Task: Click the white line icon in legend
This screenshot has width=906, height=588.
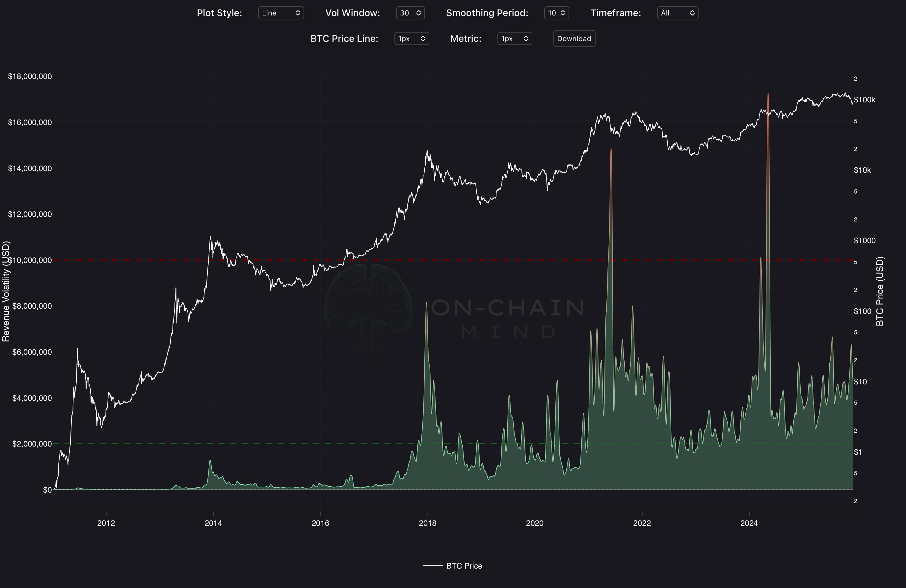Action: tap(433, 566)
